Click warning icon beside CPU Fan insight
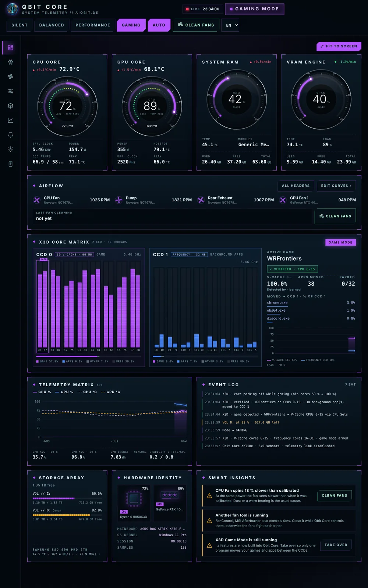Image resolution: width=368 pixels, height=588 pixels. (209, 496)
